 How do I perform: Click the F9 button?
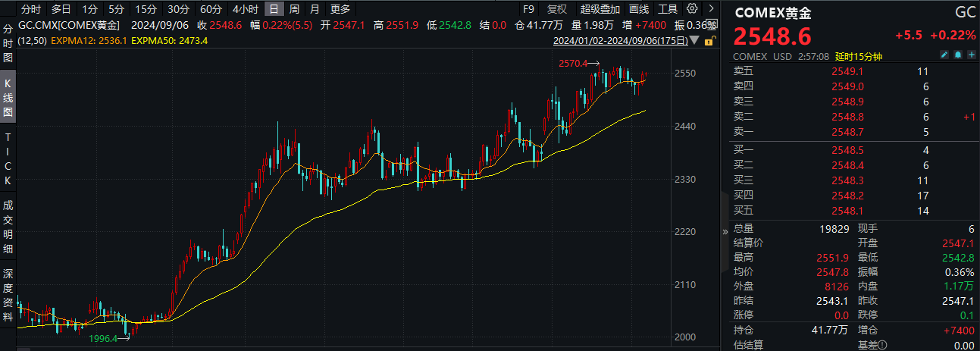(529, 9)
